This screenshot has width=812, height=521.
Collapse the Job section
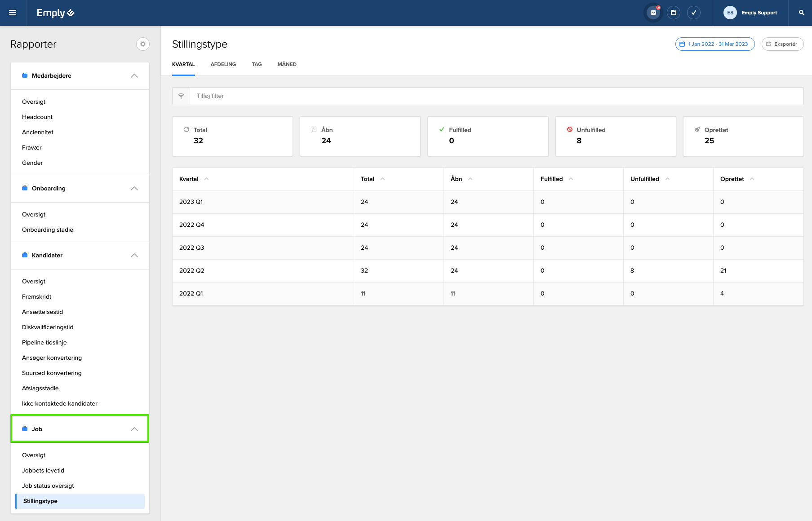[x=134, y=429]
